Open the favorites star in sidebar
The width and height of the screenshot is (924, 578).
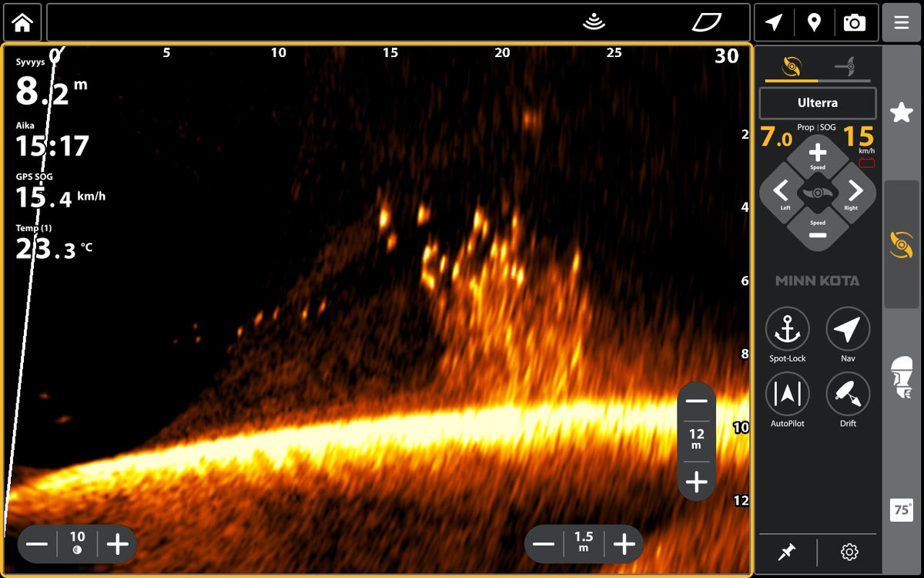[x=901, y=113]
